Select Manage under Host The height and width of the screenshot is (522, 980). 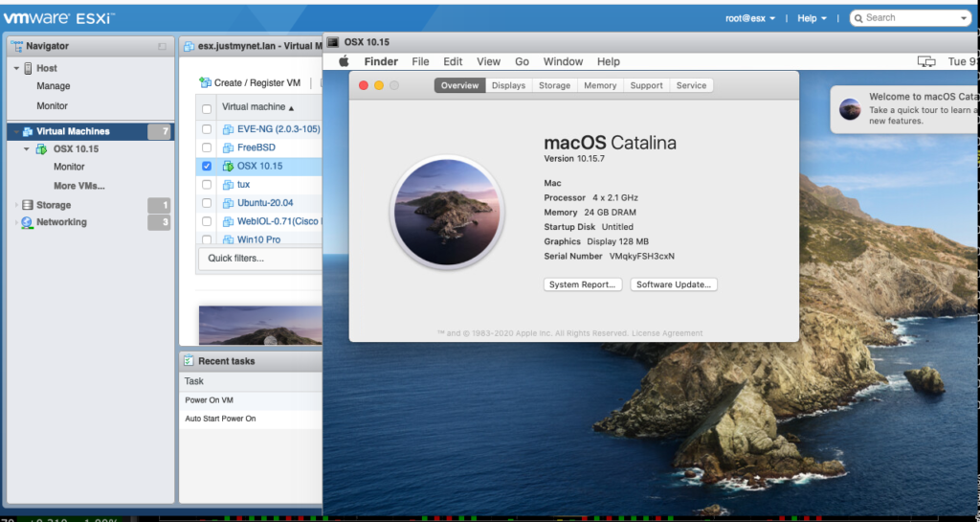point(54,86)
